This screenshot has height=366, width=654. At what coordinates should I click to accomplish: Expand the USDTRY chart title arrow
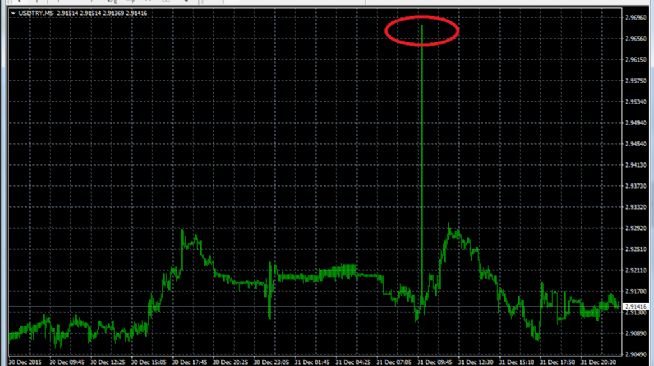[13, 13]
